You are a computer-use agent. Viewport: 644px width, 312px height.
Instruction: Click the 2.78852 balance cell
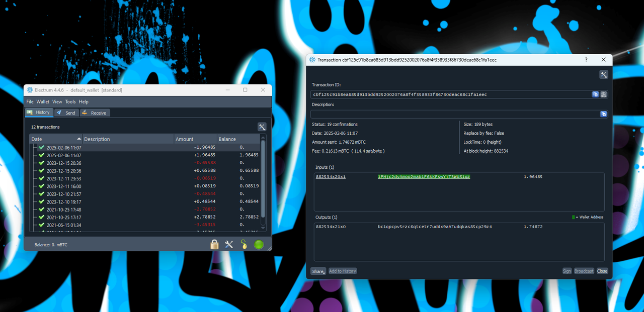click(x=249, y=217)
